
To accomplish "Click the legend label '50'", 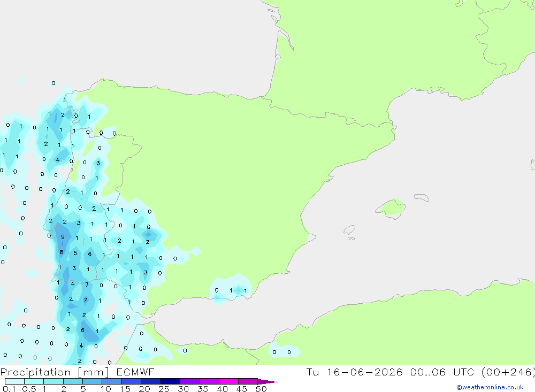I will [261, 389].
